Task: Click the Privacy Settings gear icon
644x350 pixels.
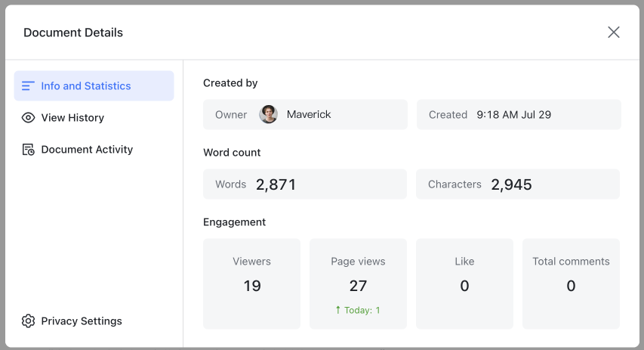Action: 28,321
